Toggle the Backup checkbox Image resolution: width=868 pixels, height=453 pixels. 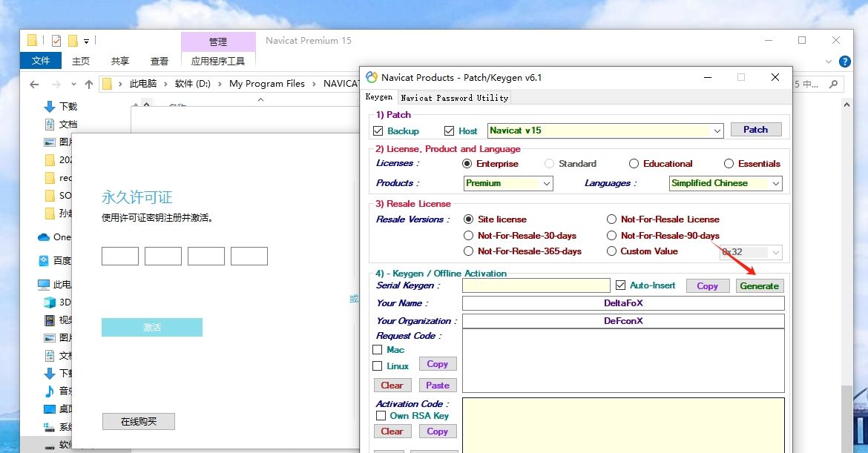coord(378,131)
